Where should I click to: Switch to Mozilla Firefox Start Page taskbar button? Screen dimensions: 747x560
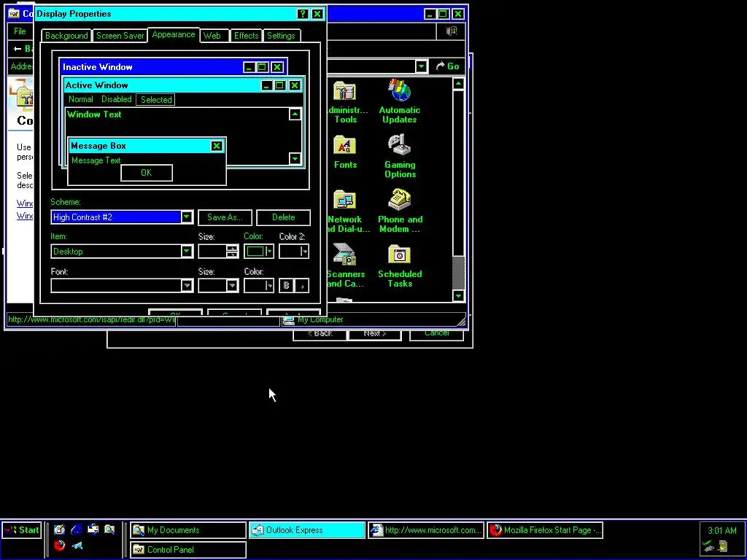(545, 530)
